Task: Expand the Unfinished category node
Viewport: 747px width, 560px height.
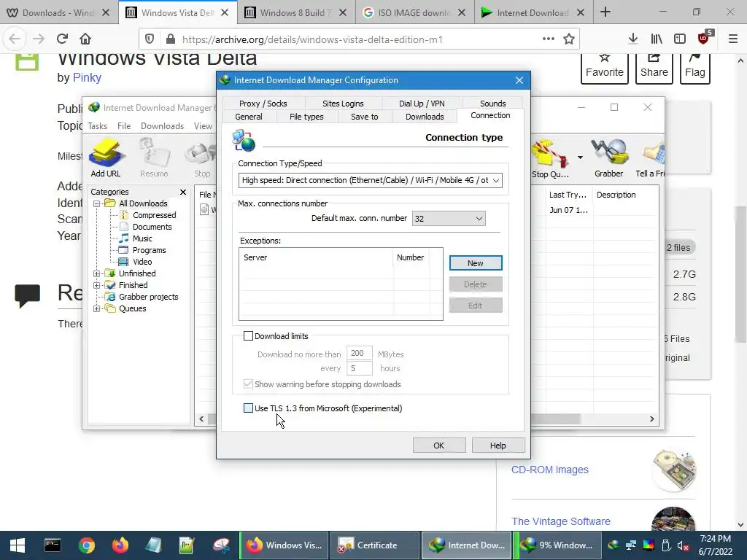Action: point(97,274)
